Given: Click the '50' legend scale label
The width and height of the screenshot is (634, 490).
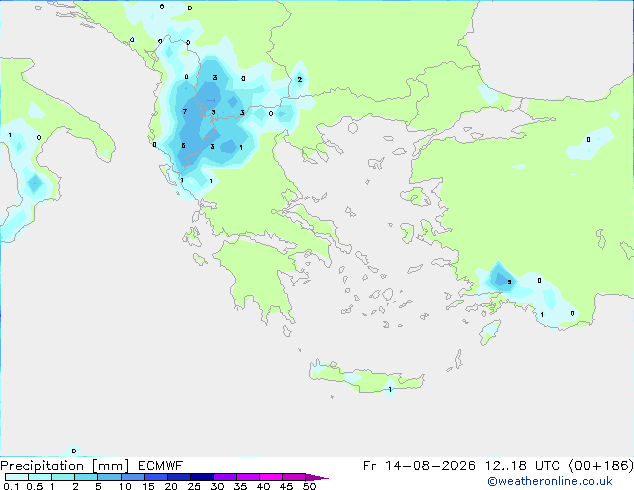Looking at the screenshot, I should [309, 486].
